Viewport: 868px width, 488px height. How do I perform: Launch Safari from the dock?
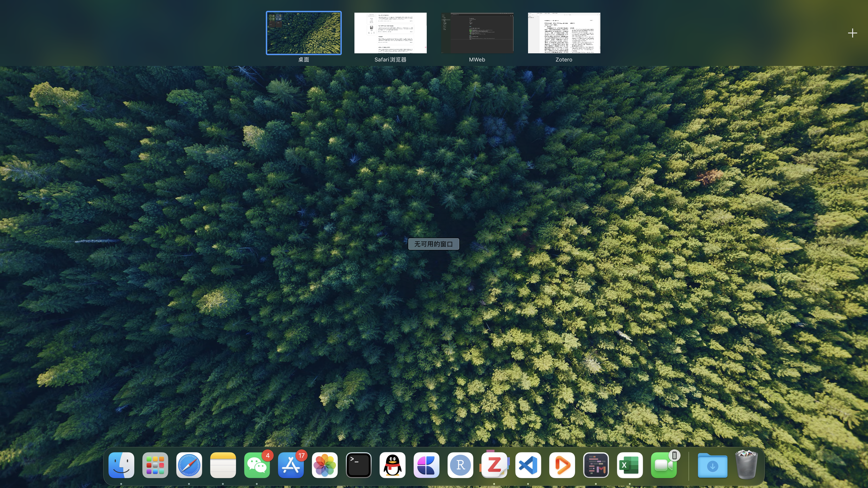[x=189, y=465]
